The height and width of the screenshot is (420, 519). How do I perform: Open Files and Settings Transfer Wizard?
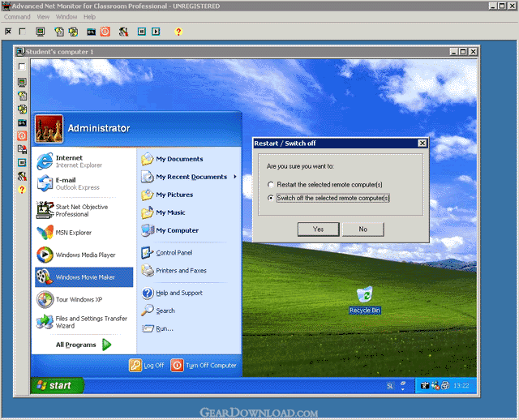pyautogui.click(x=84, y=322)
